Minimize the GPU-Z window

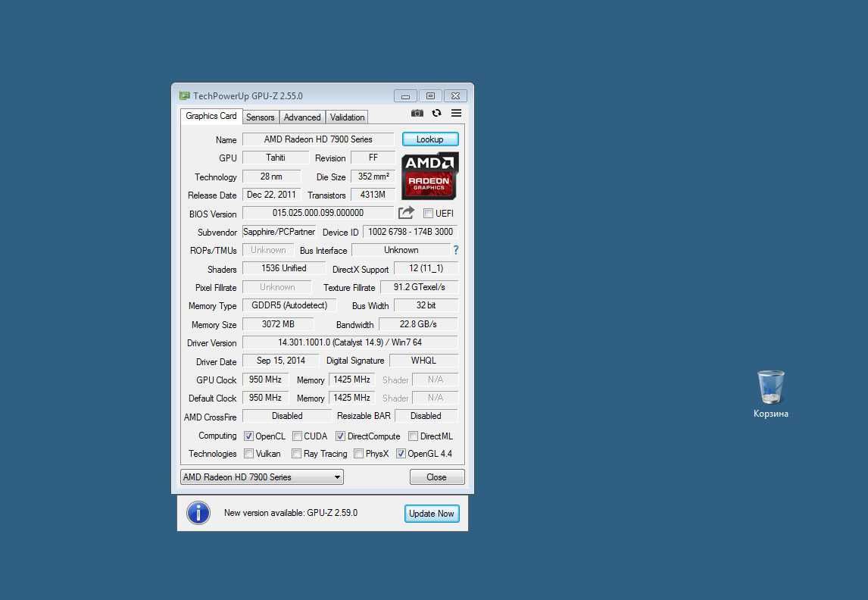click(x=406, y=95)
